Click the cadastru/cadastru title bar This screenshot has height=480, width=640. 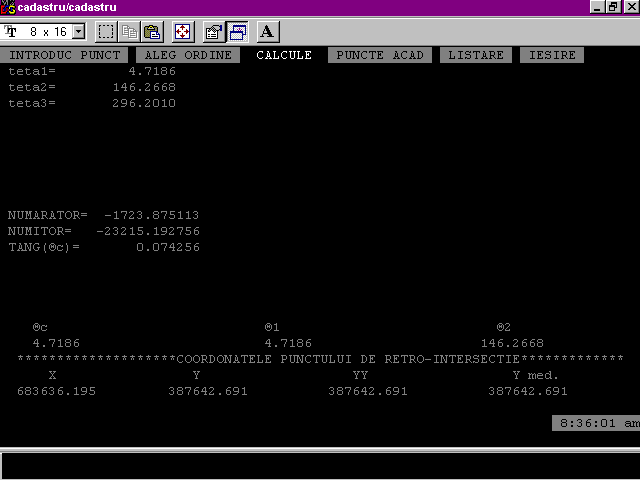tap(300, 7)
